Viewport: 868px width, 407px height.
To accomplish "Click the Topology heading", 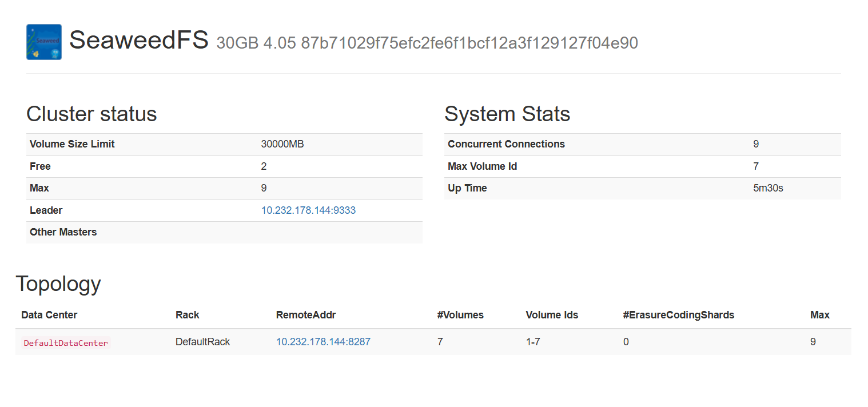I will coord(58,284).
